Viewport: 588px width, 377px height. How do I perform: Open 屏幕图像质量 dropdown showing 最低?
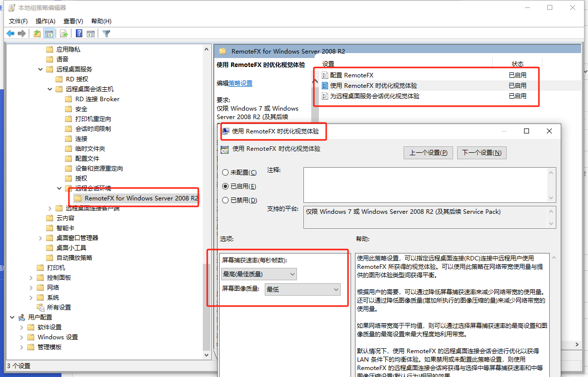pyautogui.click(x=302, y=290)
